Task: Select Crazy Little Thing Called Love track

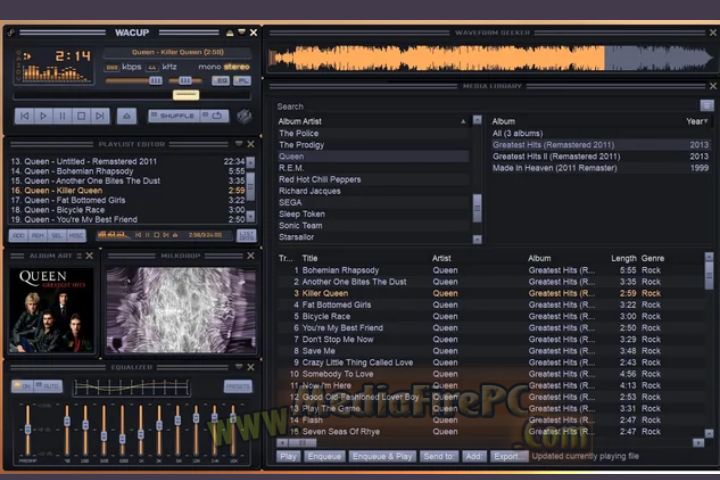Action: click(491, 362)
